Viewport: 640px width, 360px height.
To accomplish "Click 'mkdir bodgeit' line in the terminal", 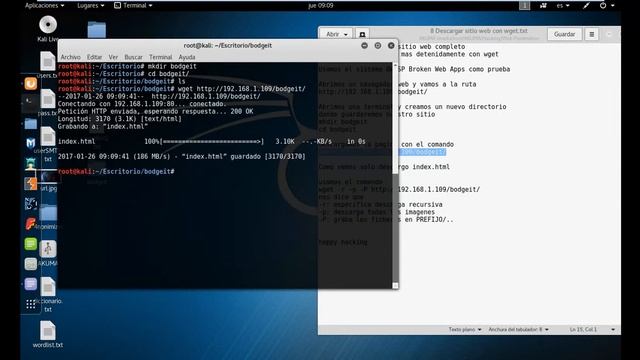I will coord(127,66).
